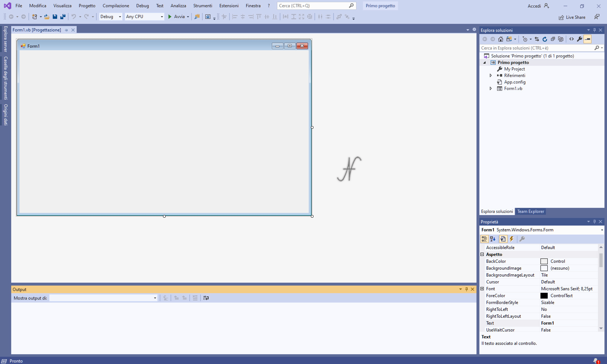Viewport: 607px width, 364px height.
Task: Open the Progetto menu
Action: (87, 6)
